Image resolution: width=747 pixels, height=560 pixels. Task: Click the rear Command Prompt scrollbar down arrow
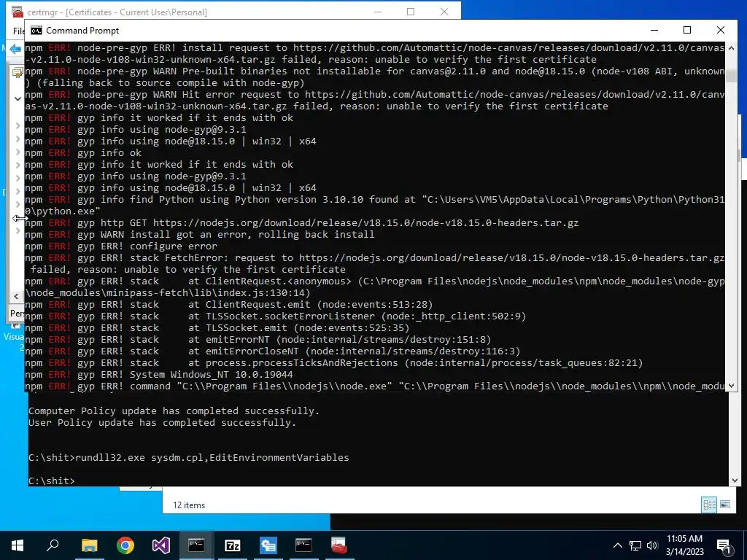(x=735, y=481)
